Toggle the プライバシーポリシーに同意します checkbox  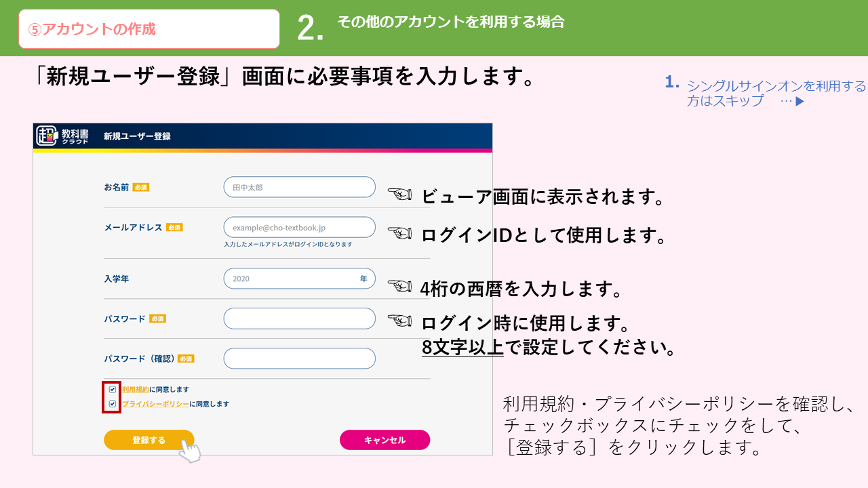[x=113, y=404]
